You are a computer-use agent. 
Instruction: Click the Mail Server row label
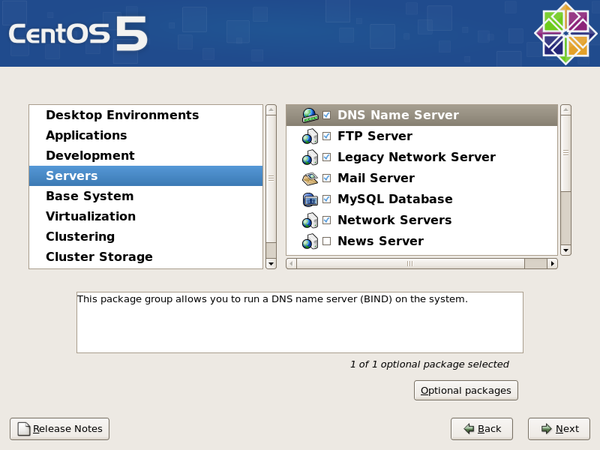(x=376, y=178)
